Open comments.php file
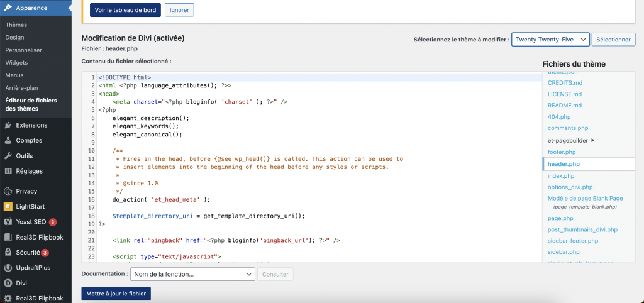 568,128
